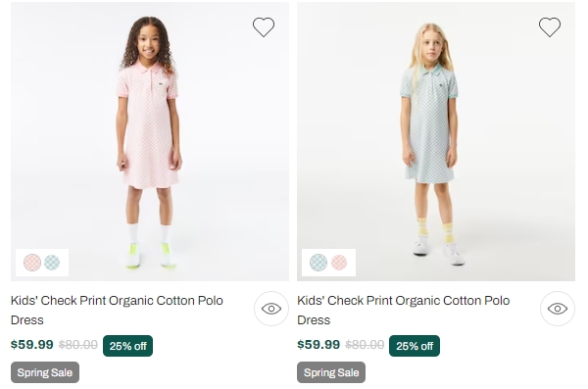Click 25% off badge under left dress
Image resolution: width=588 pixels, height=389 pixels.
coord(127,346)
